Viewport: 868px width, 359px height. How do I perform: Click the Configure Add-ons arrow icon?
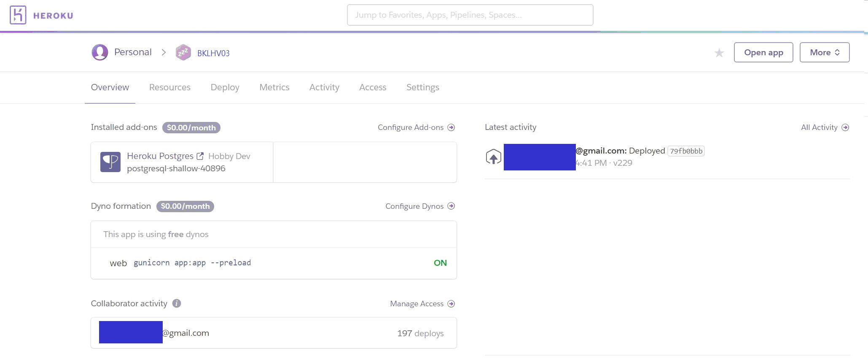point(451,127)
